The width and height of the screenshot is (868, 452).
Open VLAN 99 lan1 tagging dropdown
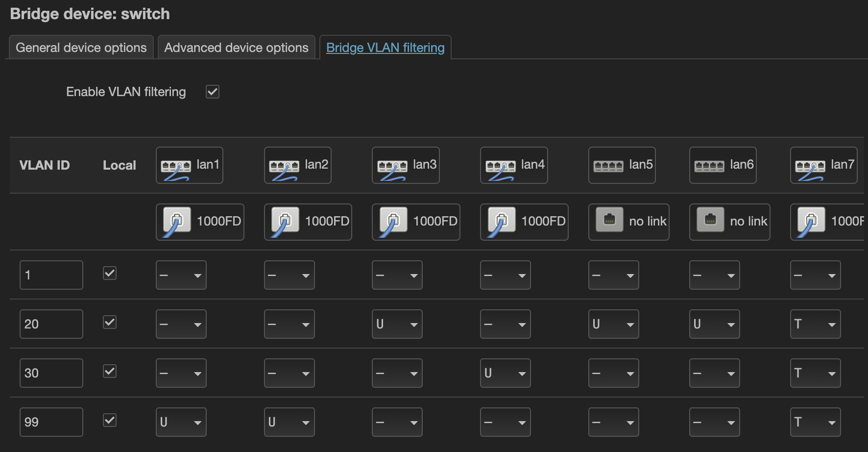point(181,422)
